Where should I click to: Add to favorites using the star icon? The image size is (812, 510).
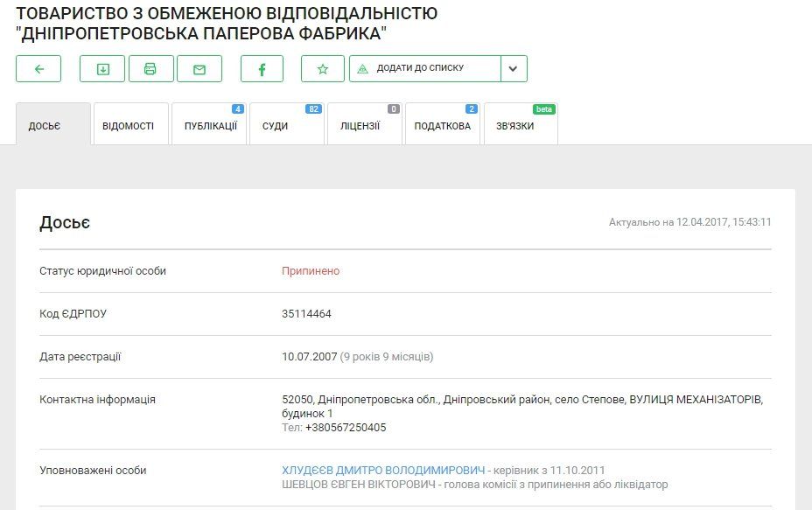(323, 68)
